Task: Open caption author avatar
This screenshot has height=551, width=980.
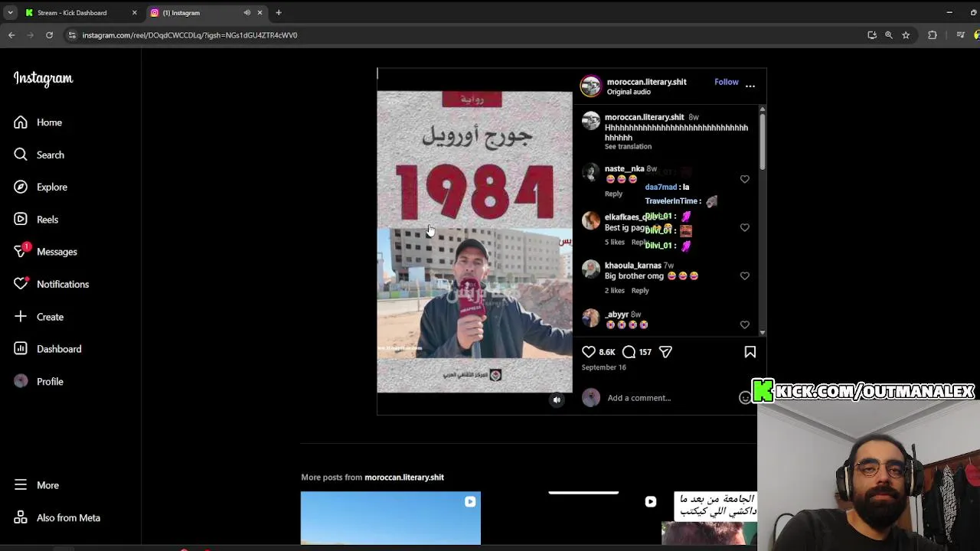Action: click(591, 121)
